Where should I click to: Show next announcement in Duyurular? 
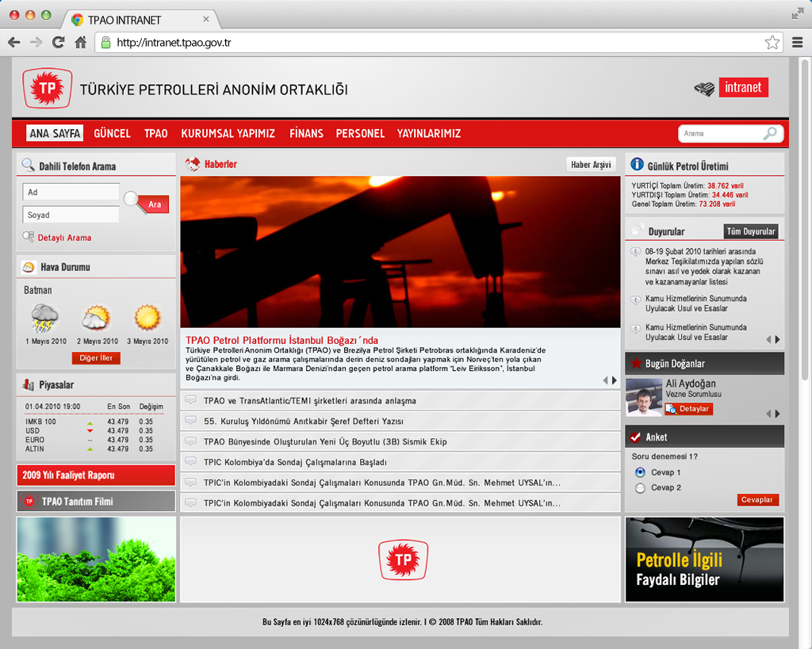777,339
